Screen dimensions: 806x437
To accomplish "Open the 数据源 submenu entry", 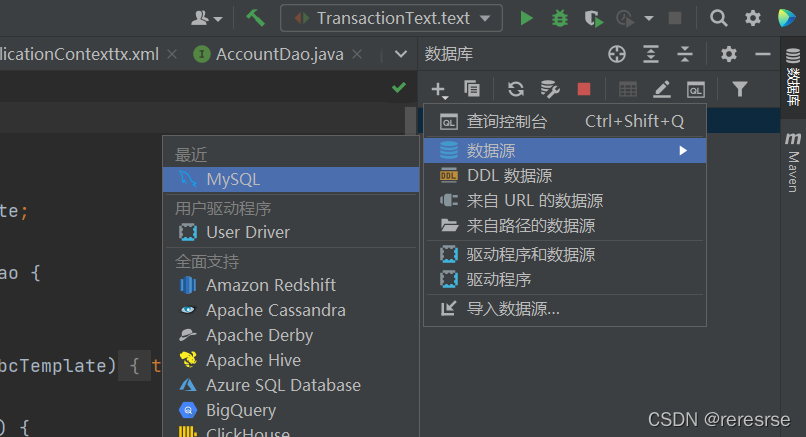I will tap(564, 151).
